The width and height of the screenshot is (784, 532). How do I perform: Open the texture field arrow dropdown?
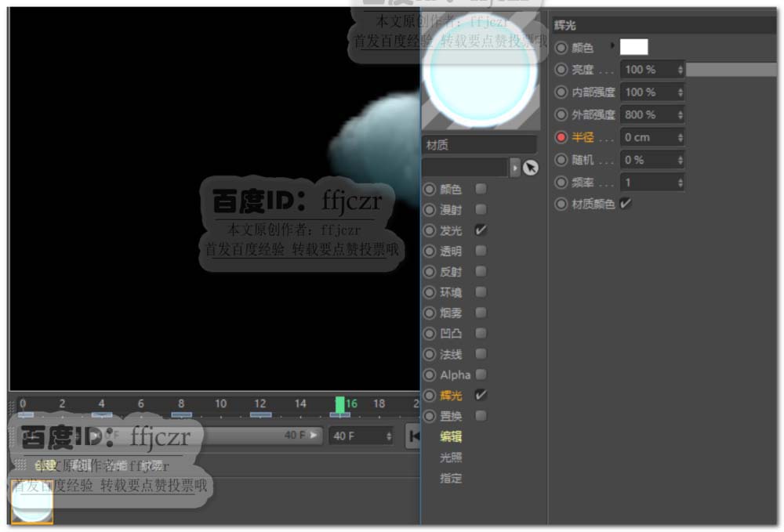pyautogui.click(x=514, y=168)
